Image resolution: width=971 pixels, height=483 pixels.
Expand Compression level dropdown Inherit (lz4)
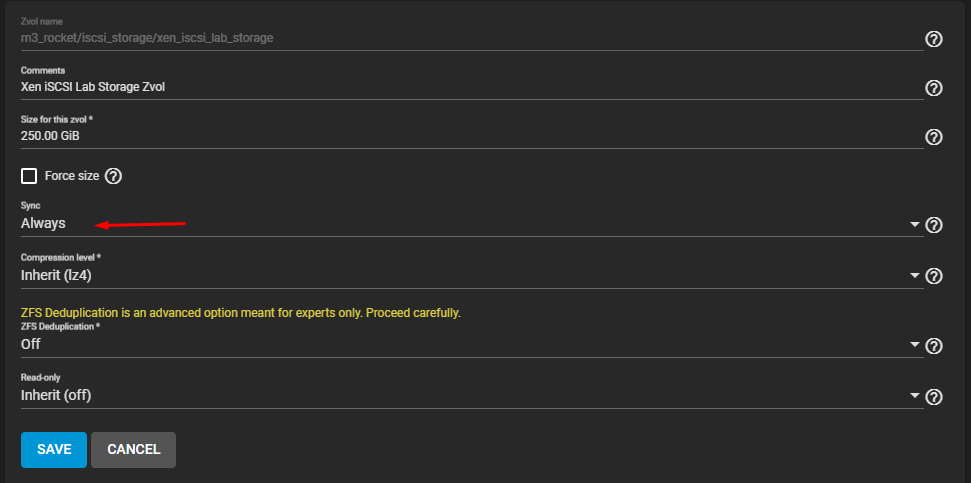pyautogui.click(x=460, y=276)
